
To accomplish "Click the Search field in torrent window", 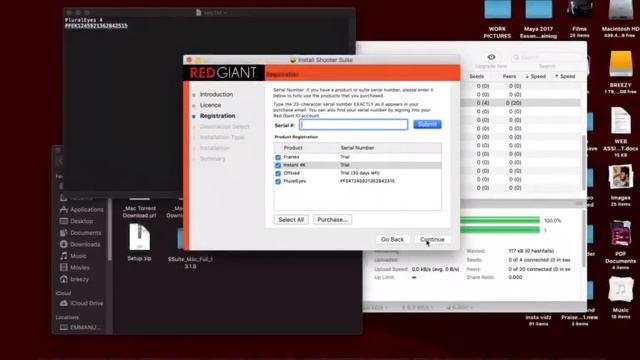I will pos(546,57).
